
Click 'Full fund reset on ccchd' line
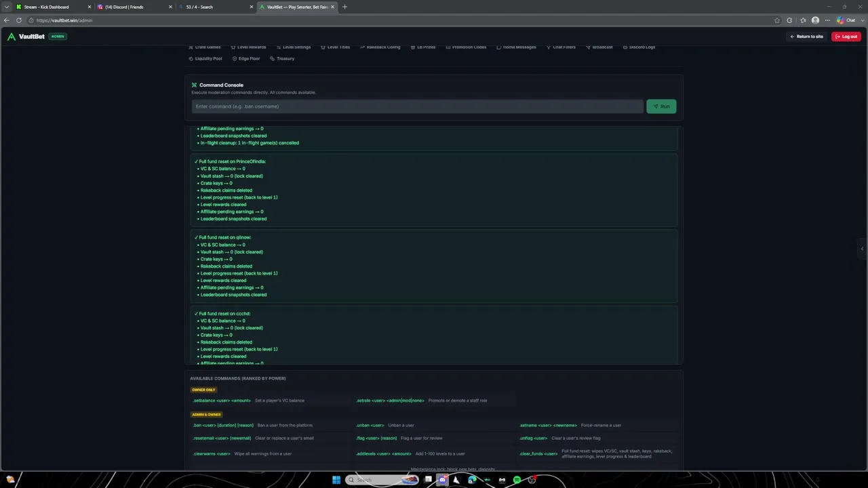tap(222, 313)
